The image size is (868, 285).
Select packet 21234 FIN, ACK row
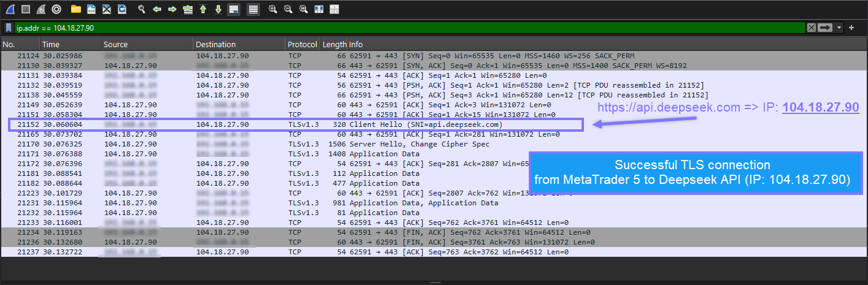434,232
